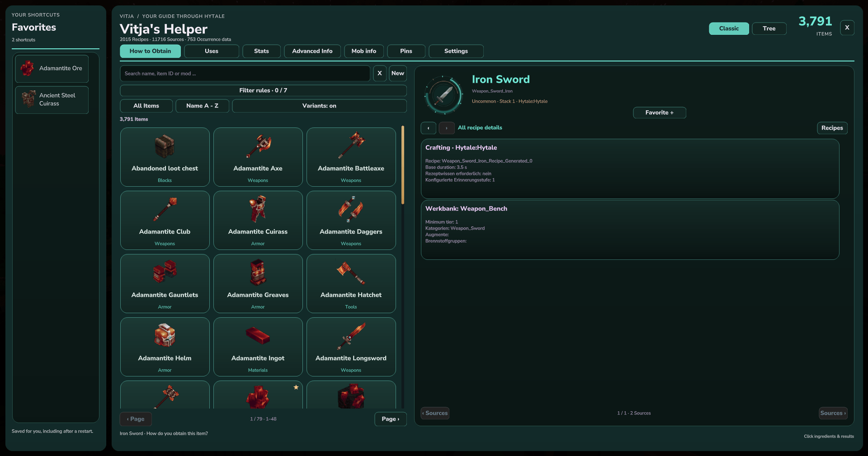The image size is (868, 456).
Task: Expand the Filter rules 0 / 7 panel
Action: (x=263, y=90)
